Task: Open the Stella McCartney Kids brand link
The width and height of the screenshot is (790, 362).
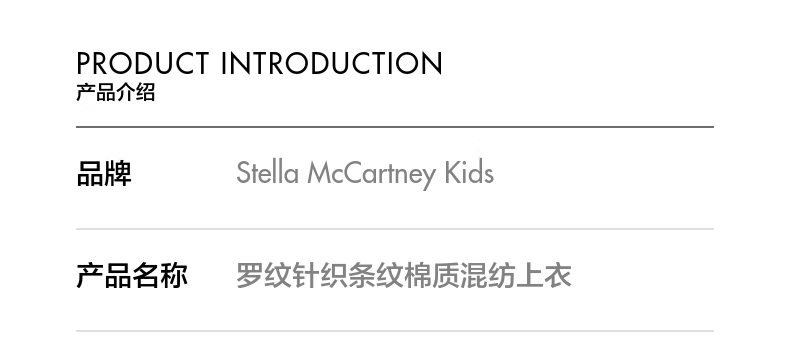Action: [365, 174]
